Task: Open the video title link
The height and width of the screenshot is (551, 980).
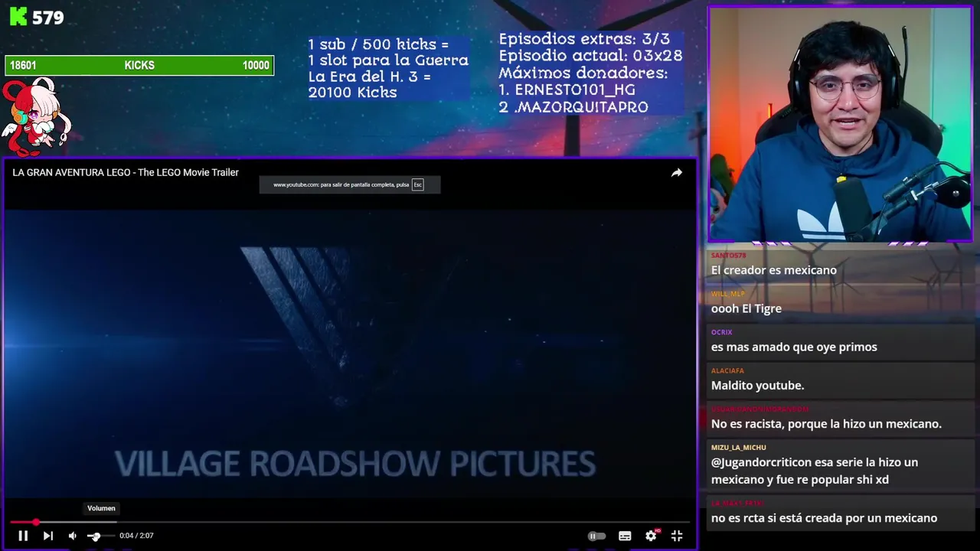Action: (126, 172)
